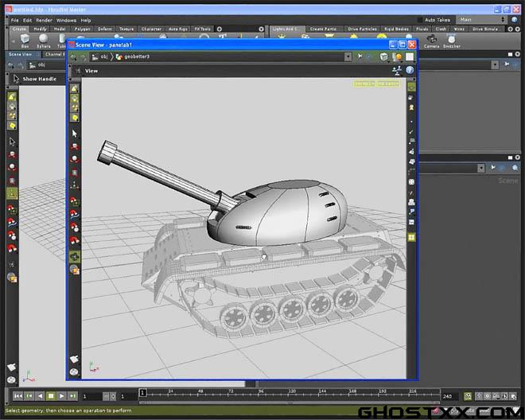Click red magnet snap icon in main window toolbar

(x=12, y=248)
